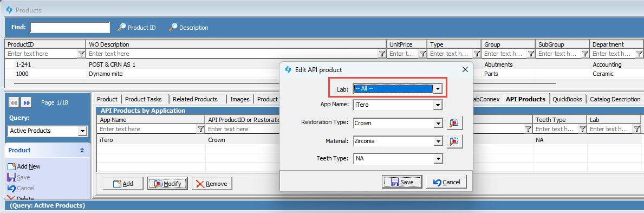The height and width of the screenshot is (213, 644).
Task: Click the Department column filter funnel icon
Action: click(x=639, y=54)
